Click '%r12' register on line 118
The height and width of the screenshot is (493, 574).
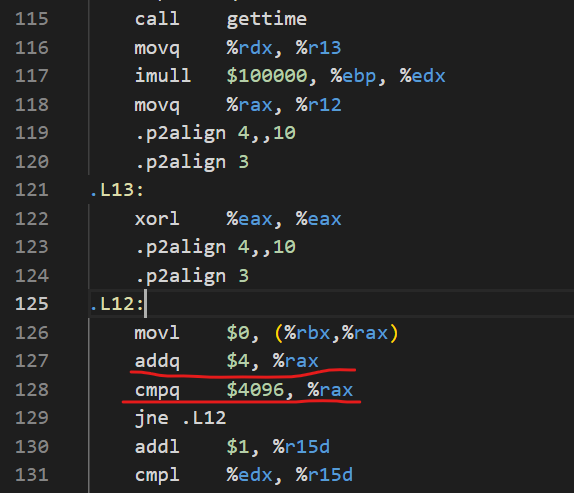(x=318, y=105)
